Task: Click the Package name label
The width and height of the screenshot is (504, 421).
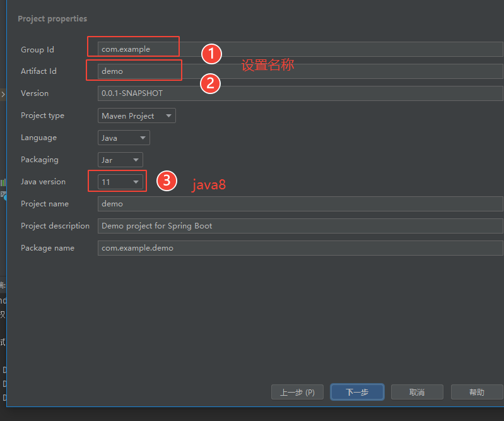Action: click(x=47, y=248)
